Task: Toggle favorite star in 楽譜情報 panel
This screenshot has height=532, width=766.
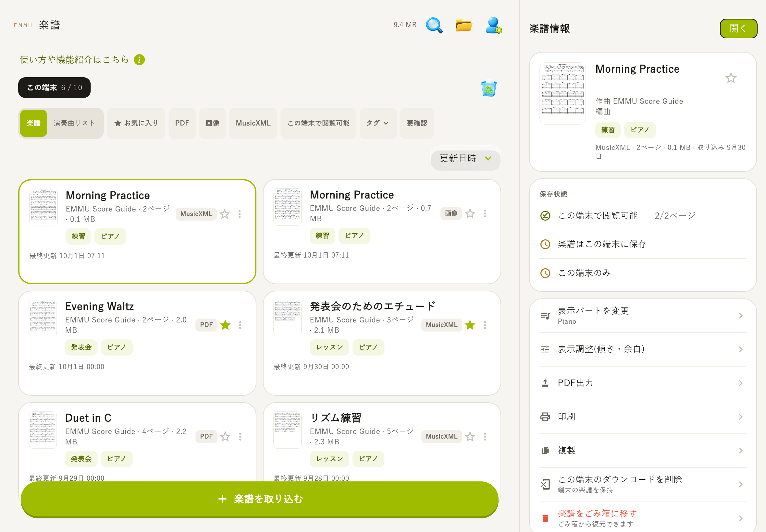Action: coord(730,78)
